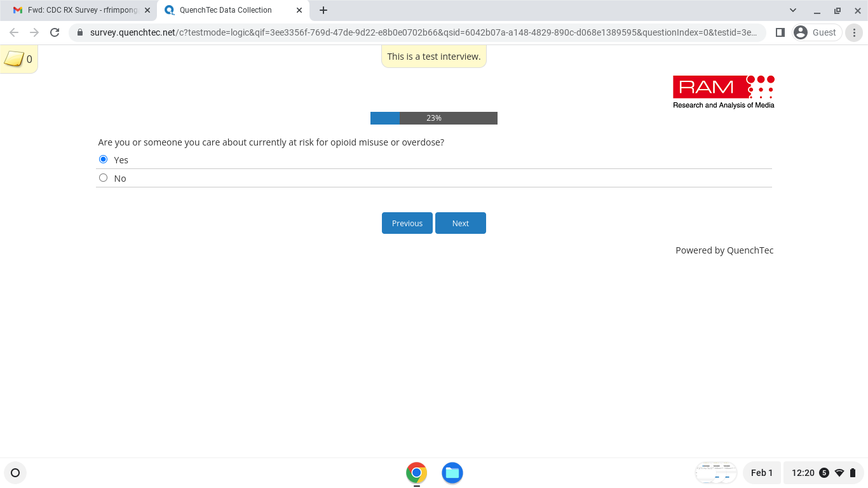Open a new browser tab
This screenshot has height=488, width=868.
323,10
